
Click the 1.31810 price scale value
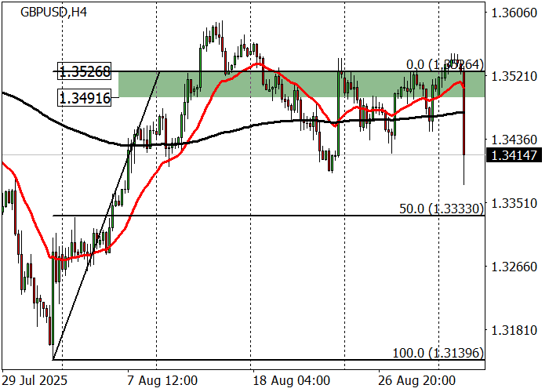[x=514, y=330]
